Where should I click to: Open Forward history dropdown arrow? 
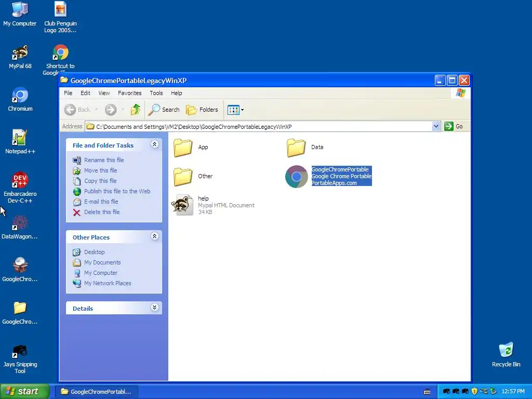point(123,110)
